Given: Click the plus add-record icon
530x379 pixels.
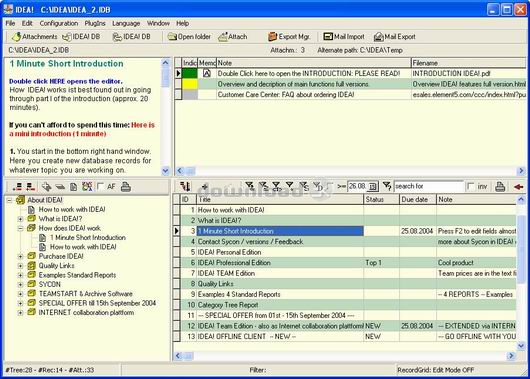Looking at the screenshot, I should (x=204, y=187).
